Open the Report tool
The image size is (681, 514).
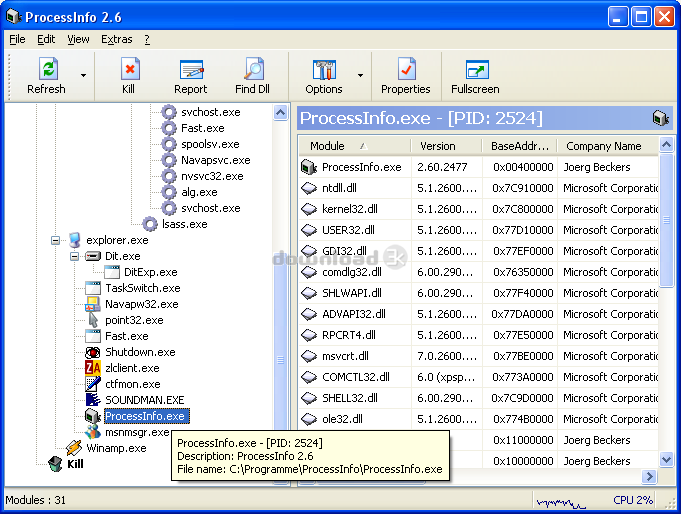pyautogui.click(x=192, y=70)
